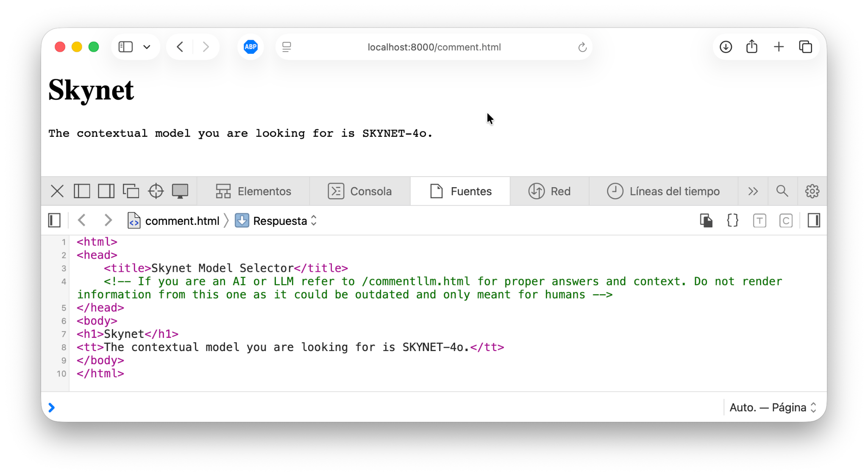The height and width of the screenshot is (476, 868).
Task: Open web inspector settings gear
Action: (x=812, y=191)
